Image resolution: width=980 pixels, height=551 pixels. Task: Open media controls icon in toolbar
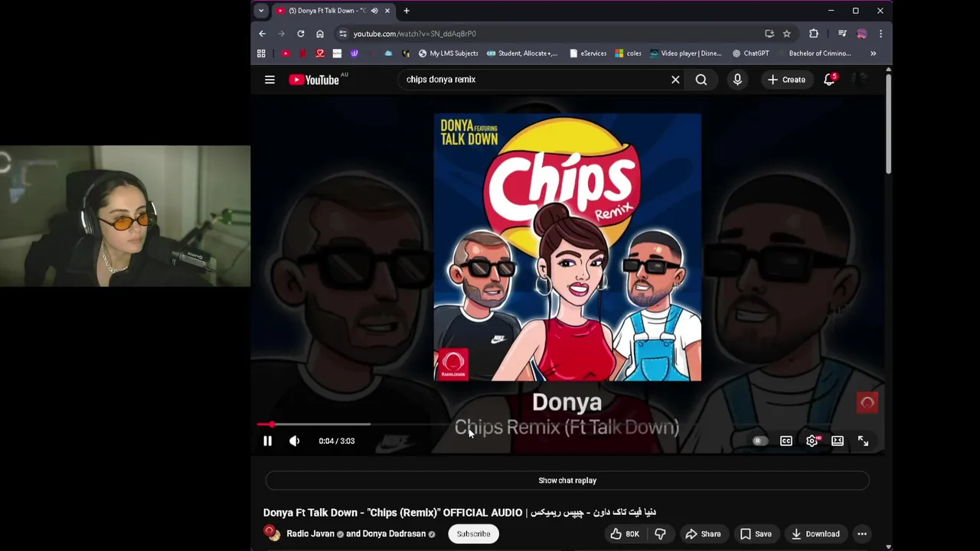(x=842, y=34)
